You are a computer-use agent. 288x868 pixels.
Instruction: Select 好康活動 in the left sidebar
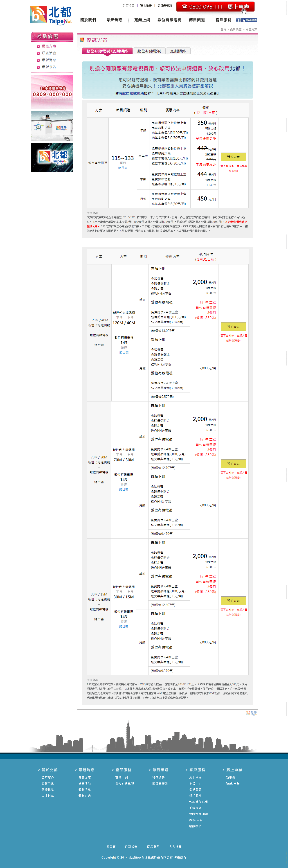pos(49,53)
